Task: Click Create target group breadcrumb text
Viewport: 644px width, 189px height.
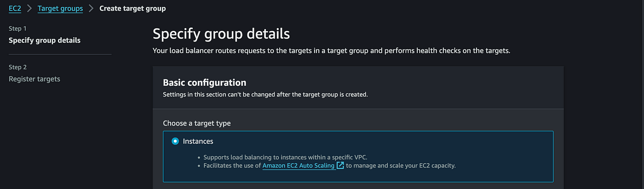Action: 132,8
